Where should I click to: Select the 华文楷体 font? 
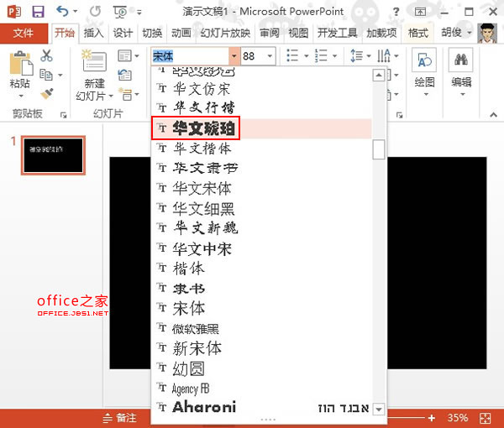[x=261, y=149]
